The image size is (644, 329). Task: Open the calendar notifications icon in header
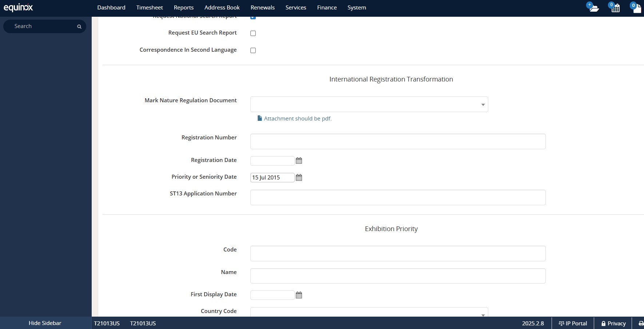click(615, 8)
